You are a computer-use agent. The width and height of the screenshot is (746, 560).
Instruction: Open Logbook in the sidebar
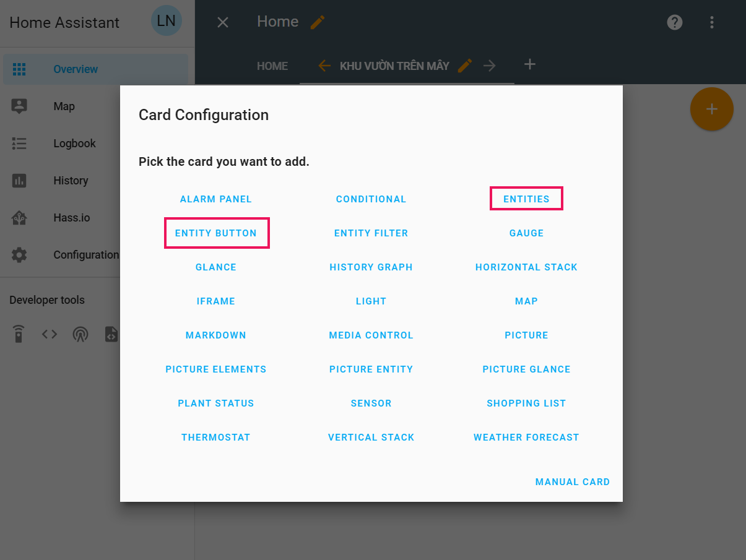(74, 144)
